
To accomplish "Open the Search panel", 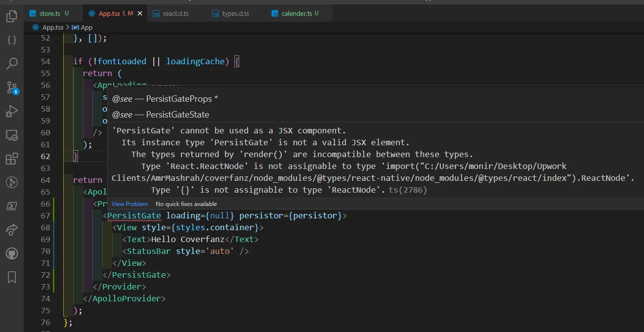I will click(12, 63).
